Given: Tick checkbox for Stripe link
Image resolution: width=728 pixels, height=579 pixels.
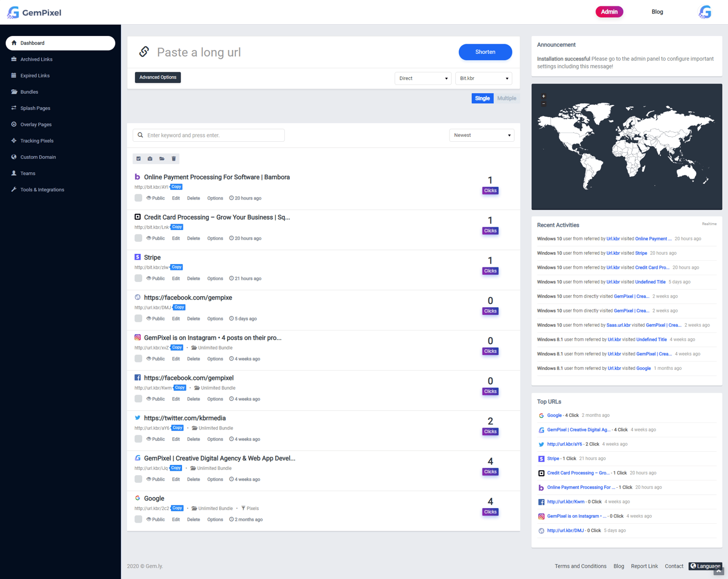Looking at the screenshot, I should pos(138,279).
